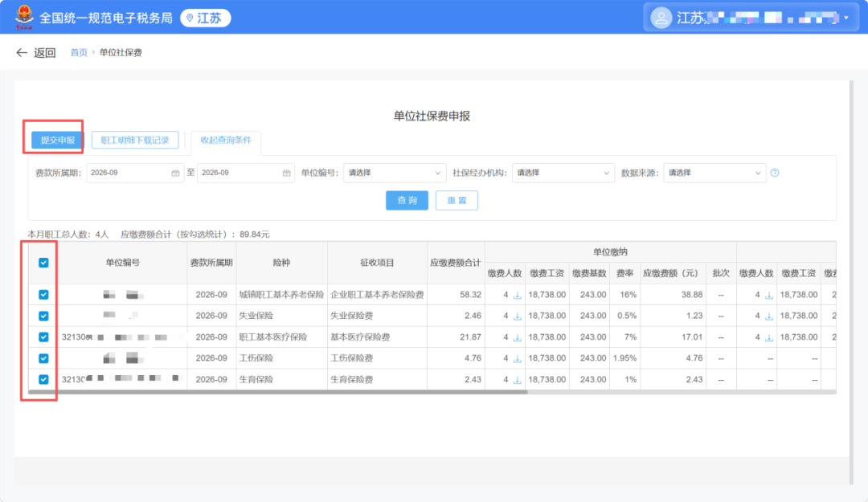Open calendar icon of start period field
Image resolution: width=868 pixels, height=502 pixels.
[175, 173]
